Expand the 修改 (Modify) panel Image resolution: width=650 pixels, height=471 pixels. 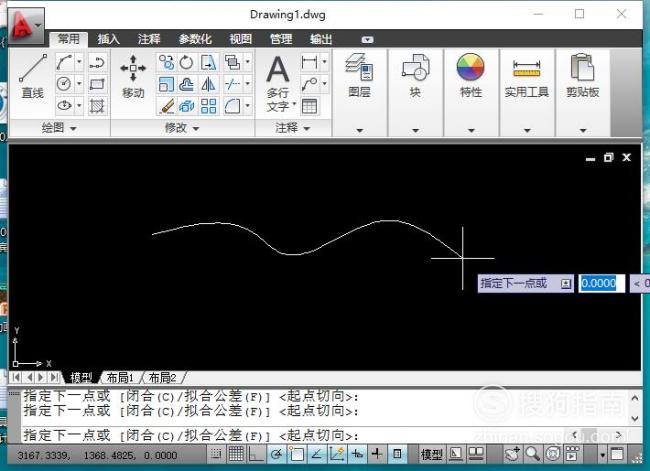[x=182, y=128]
